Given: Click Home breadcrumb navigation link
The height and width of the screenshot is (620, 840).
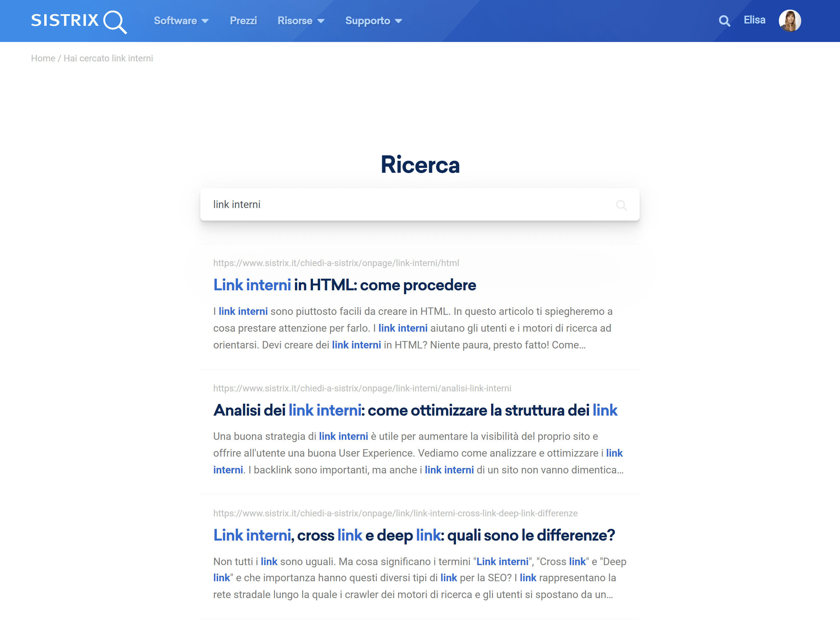Looking at the screenshot, I should tap(43, 59).
